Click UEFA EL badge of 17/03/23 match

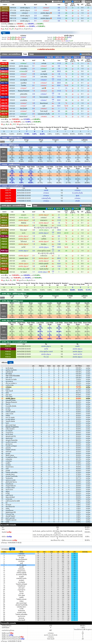point(5,13)
